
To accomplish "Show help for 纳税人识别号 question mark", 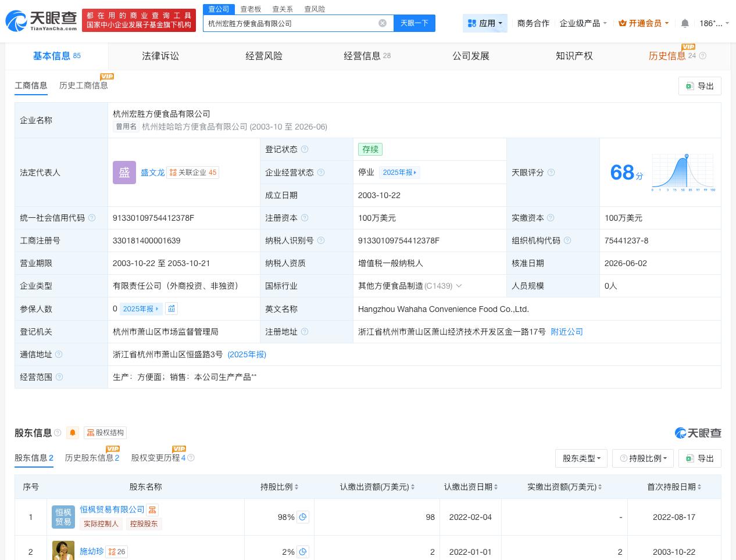I will 321,240.
